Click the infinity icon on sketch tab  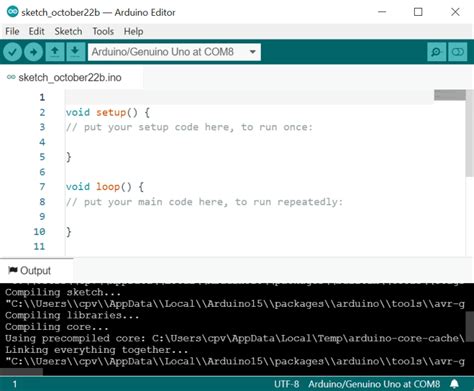[11, 77]
